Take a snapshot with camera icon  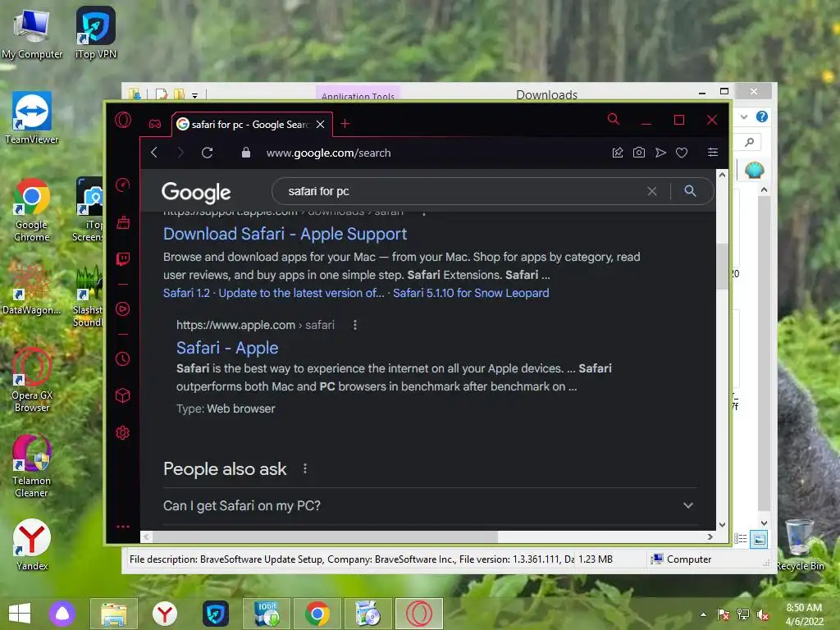(639, 153)
